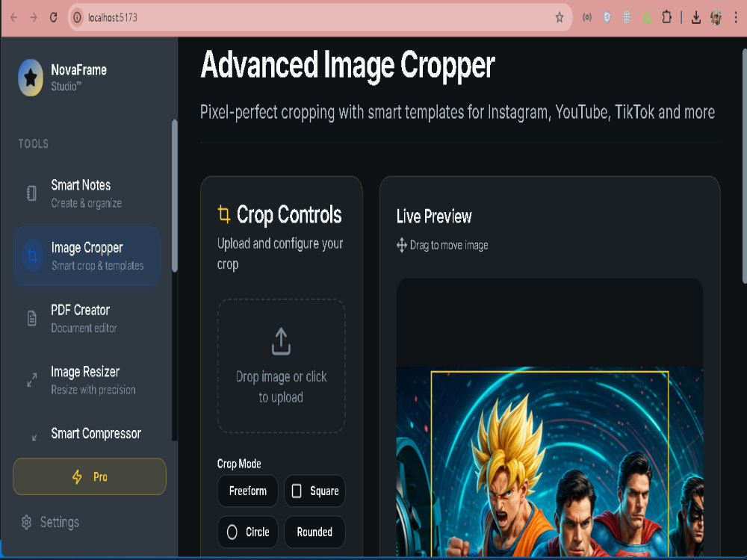Viewport: 747px width, 560px height.
Task: Click the shield extension icon
Action: (607, 18)
